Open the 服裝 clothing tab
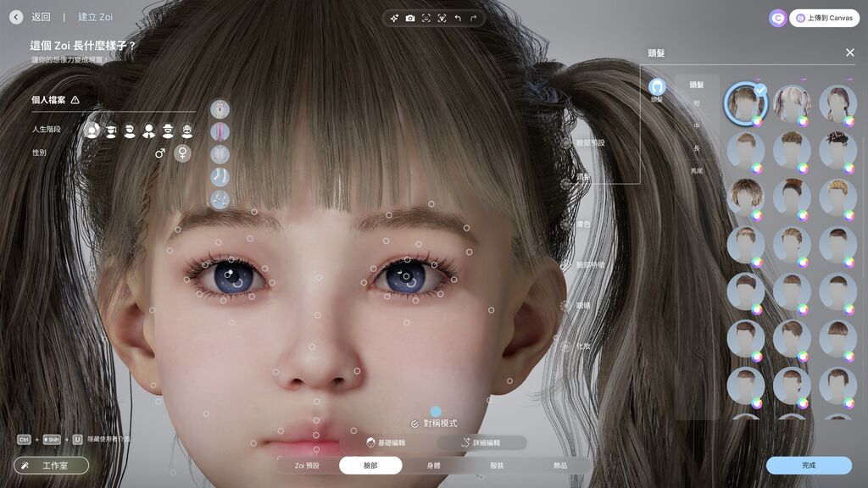 [x=497, y=465]
